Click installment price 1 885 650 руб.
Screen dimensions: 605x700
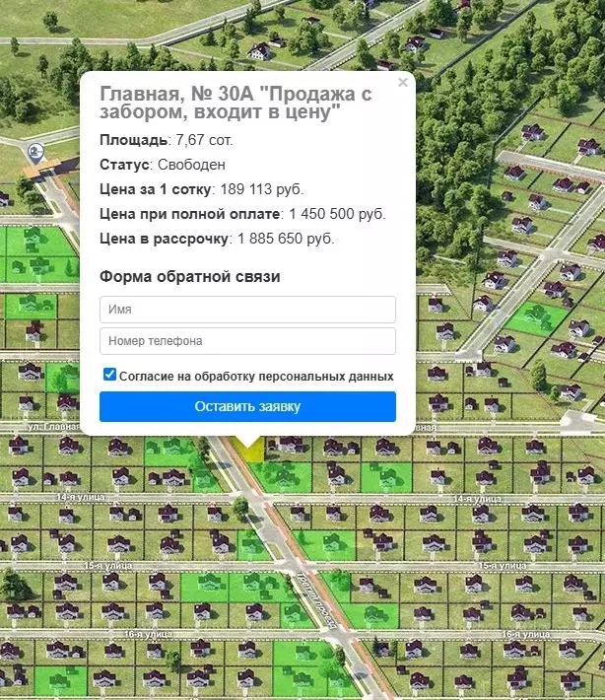217,239
